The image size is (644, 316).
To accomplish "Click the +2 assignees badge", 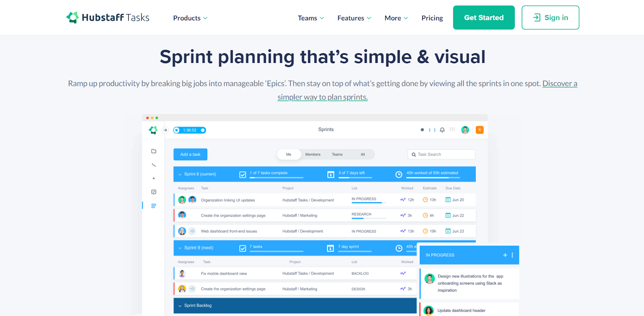I will click(192, 231).
